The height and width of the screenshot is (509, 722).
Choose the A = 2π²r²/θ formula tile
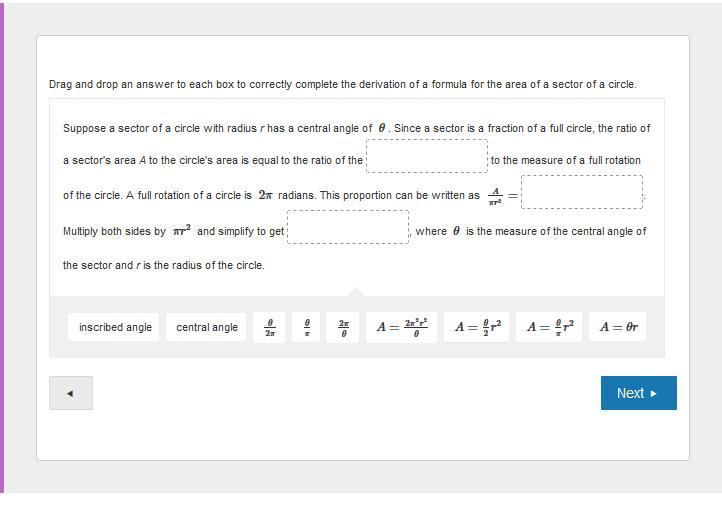point(402,327)
